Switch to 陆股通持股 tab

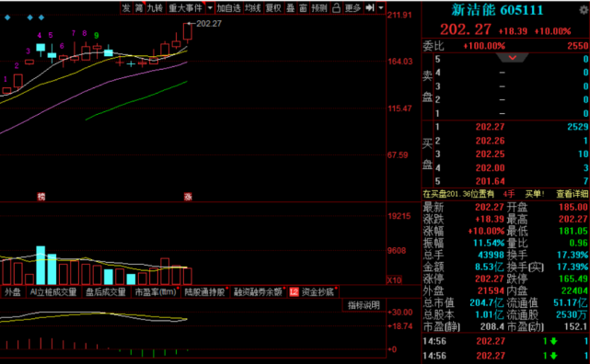205,292
